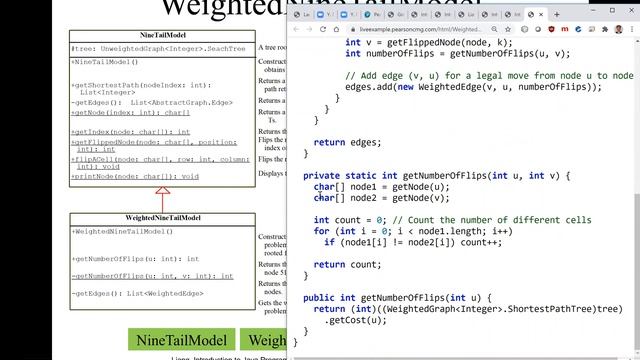Switch to third tab with blue icon
640x360 pixels.
pyautogui.click(x=349, y=15)
